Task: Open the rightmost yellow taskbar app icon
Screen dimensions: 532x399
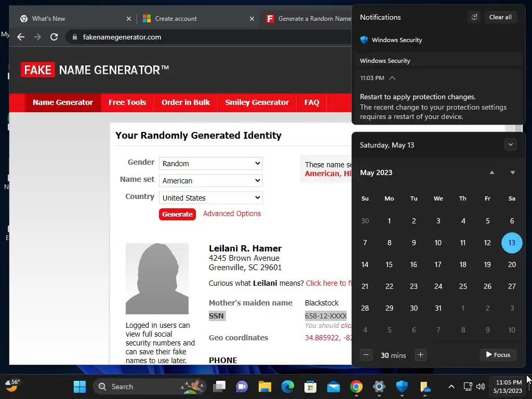Action: [425, 387]
